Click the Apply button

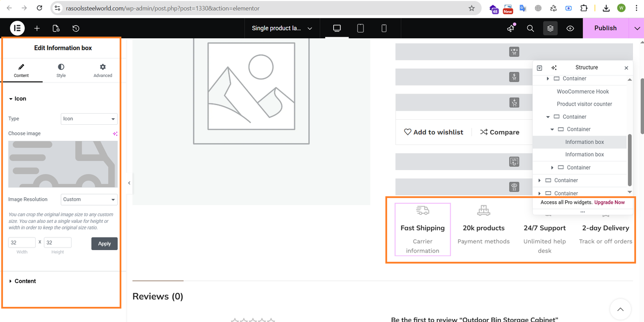point(104,244)
